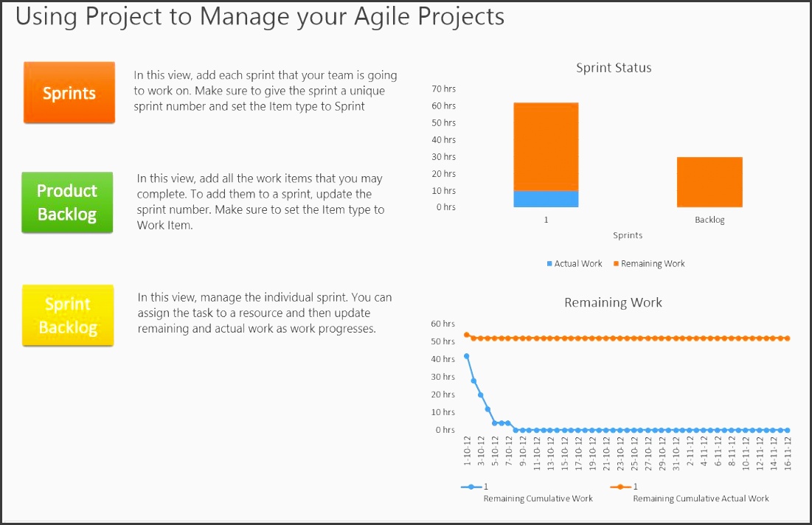Click the Remaining Work chart title
Viewport: 812px width, 525px height.
[613, 302]
